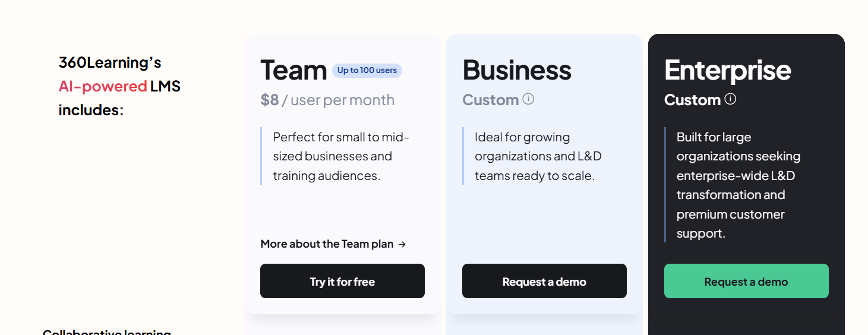
Task: Request a demo for the Business plan
Action: (544, 281)
